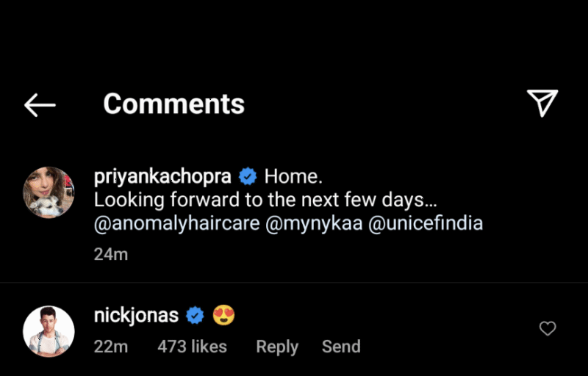
Task: Visit the @anomalyhaircare mention
Action: [x=176, y=223]
